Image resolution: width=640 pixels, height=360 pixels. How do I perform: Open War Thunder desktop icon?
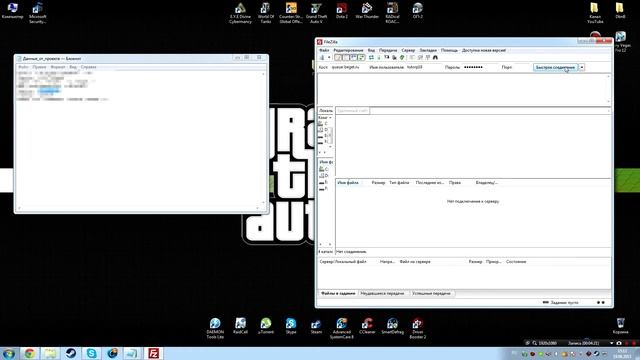tap(367, 11)
